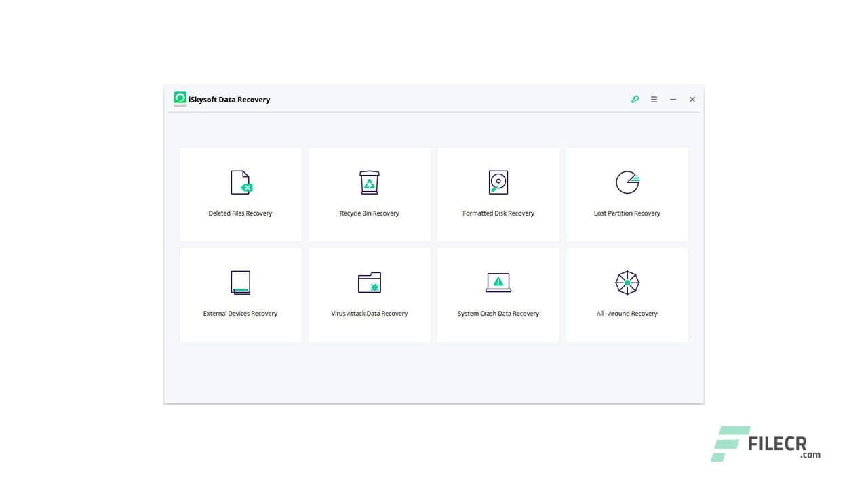Screen dimensions: 868x488
Task: Click the Recycle Bin Recovery trash icon
Action: tap(369, 182)
